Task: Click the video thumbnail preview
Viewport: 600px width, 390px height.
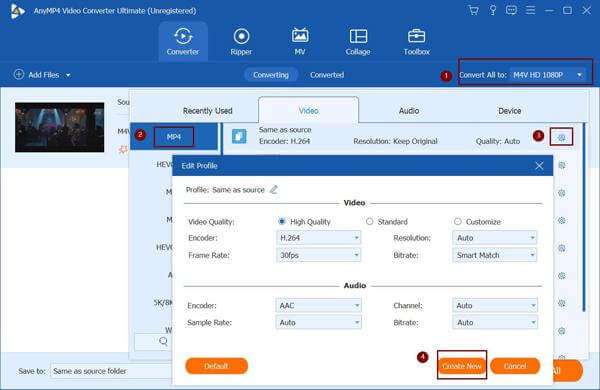Action: pos(60,127)
